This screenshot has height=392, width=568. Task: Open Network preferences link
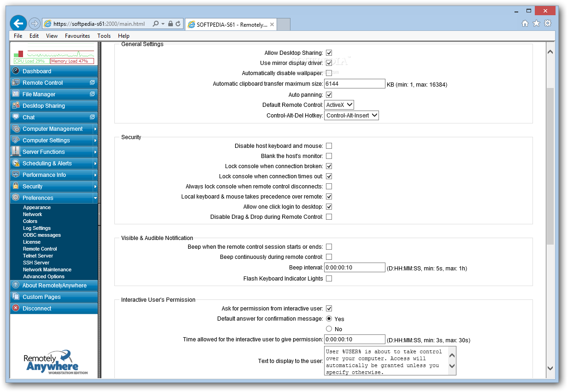coord(32,214)
